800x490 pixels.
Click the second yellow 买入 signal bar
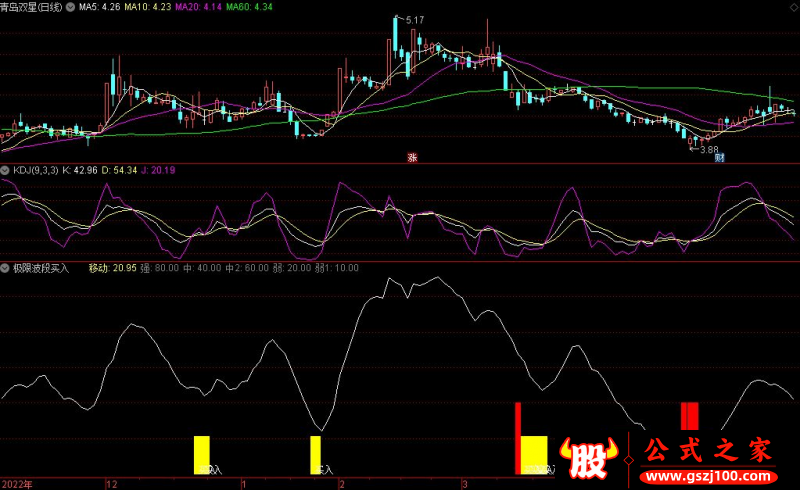click(x=315, y=454)
